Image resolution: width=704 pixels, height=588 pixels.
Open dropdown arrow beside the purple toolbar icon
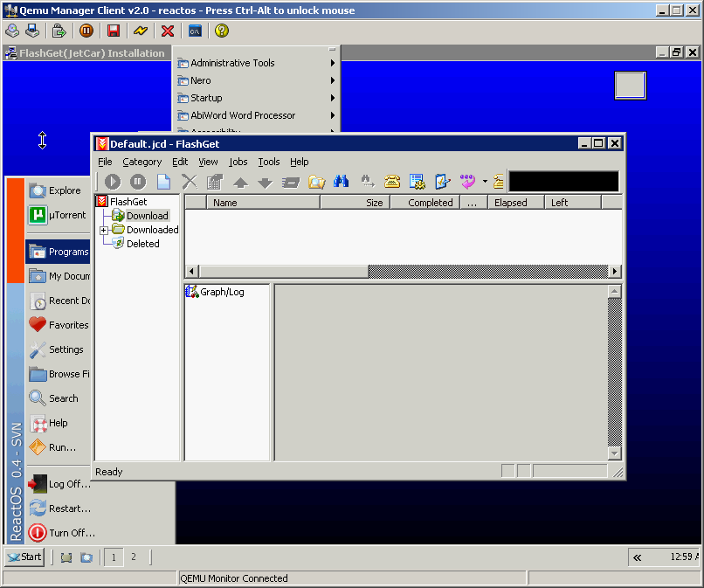(x=485, y=182)
